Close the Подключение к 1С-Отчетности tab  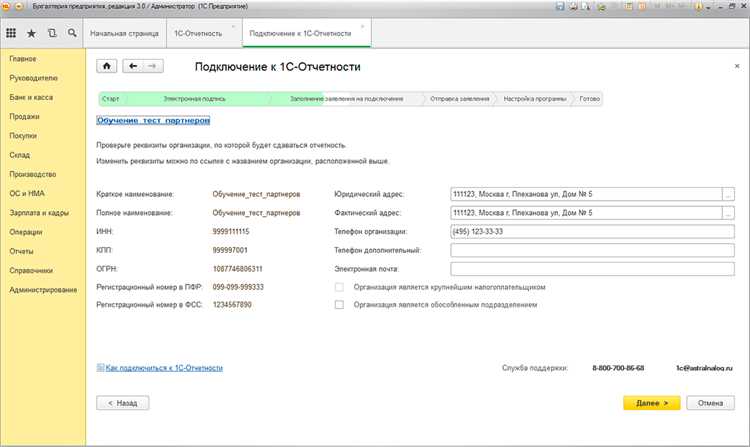pos(363,26)
